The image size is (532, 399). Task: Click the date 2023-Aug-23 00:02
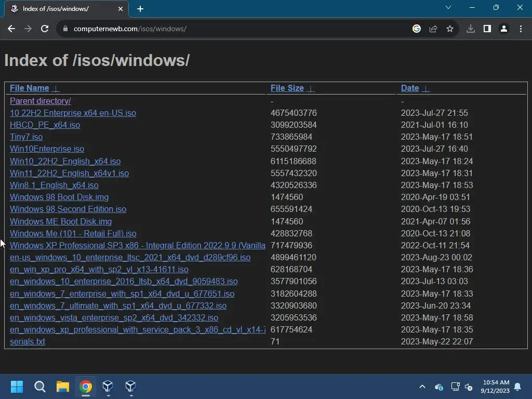coord(436,258)
